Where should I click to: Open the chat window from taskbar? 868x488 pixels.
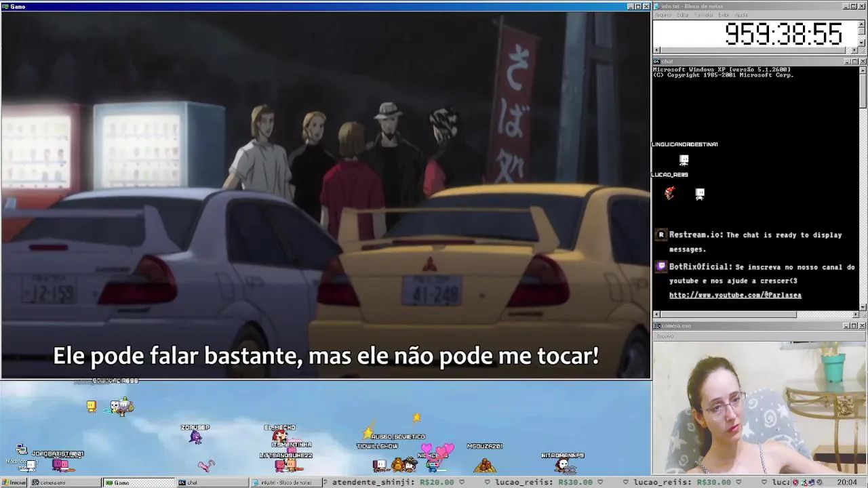[212, 483]
